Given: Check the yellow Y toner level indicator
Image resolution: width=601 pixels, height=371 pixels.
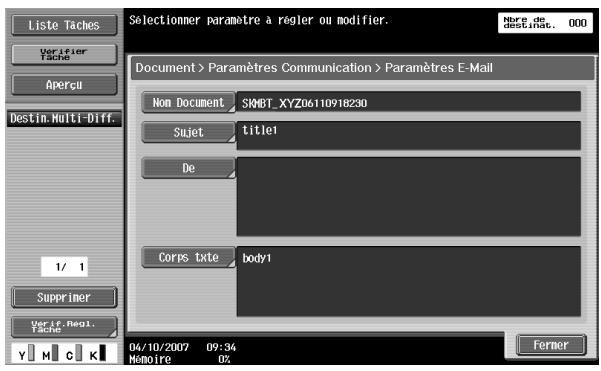Looking at the screenshot, I should point(26,353).
